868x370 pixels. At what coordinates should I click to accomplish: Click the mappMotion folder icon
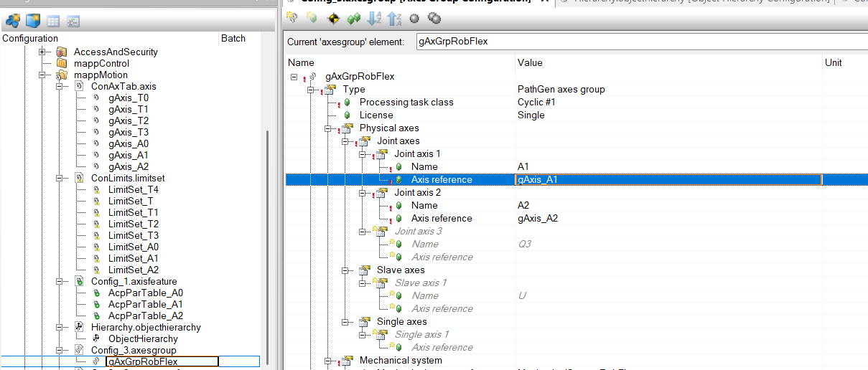[62, 75]
